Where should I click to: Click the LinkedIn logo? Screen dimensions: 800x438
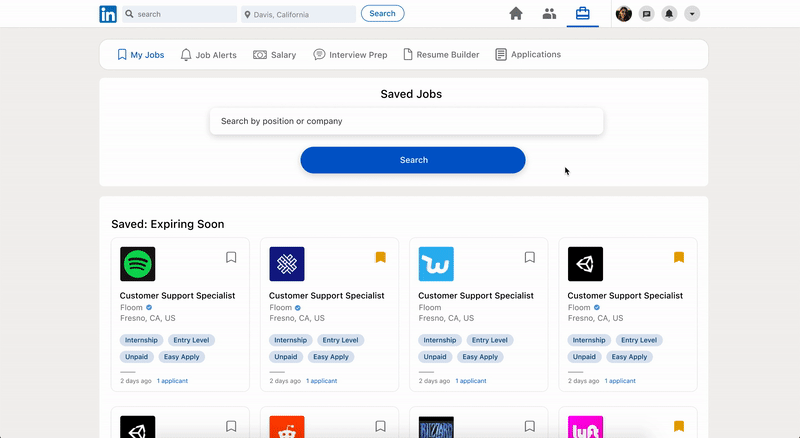[108, 14]
